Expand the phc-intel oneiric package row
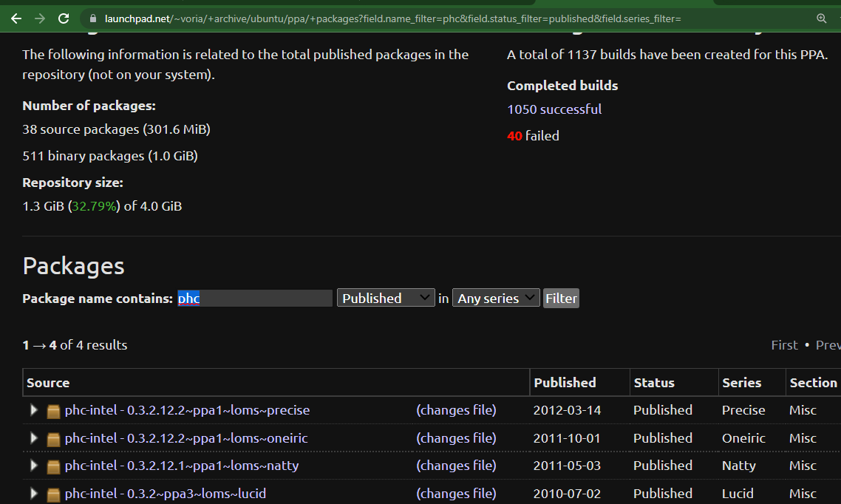This screenshot has width=841, height=504. (x=33, y=438)
